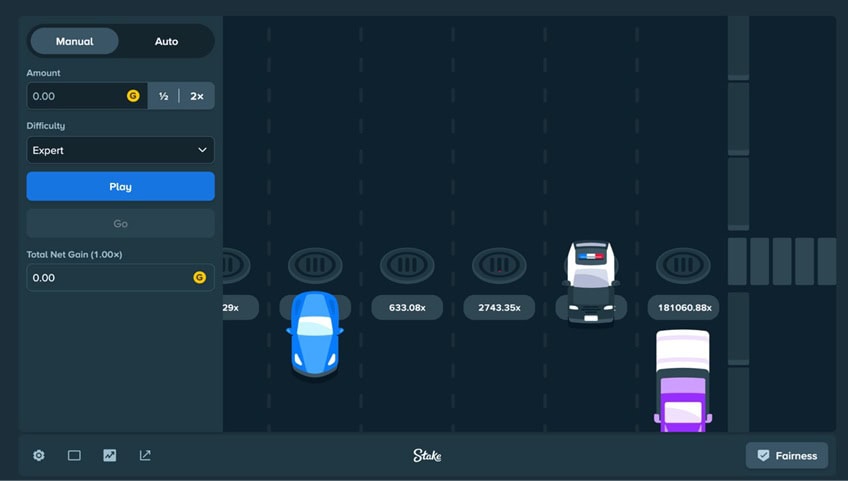Click the Difficulty dropdown chevron arrow
This screenshot has height=481, width=848.
(202, 150)
